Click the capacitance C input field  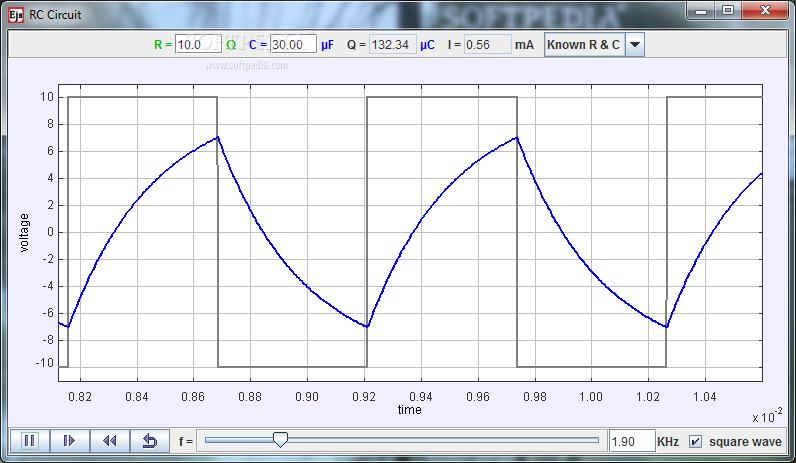click(293, 45)
